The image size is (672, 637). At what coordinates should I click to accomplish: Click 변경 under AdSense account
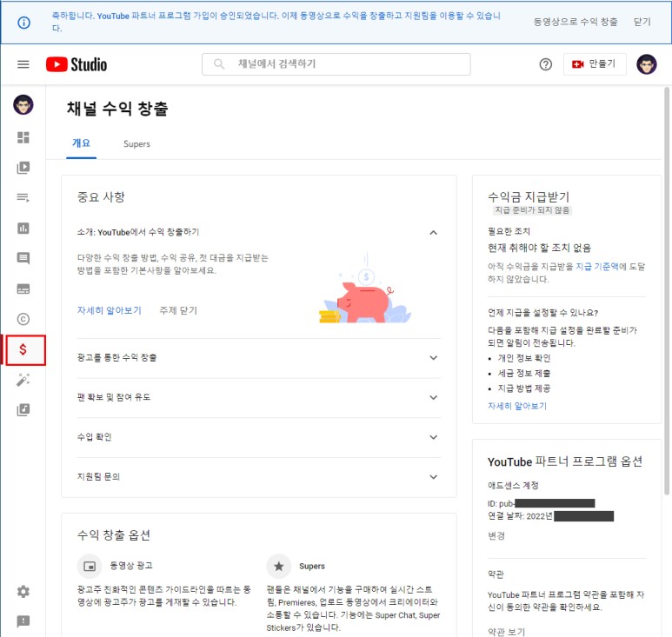click(x=496, y=536)
